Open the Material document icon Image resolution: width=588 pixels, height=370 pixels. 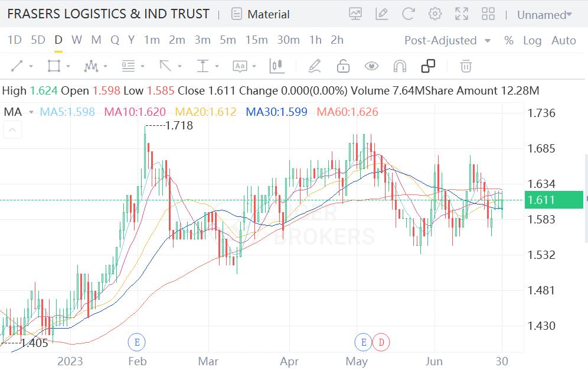point(237,14)
